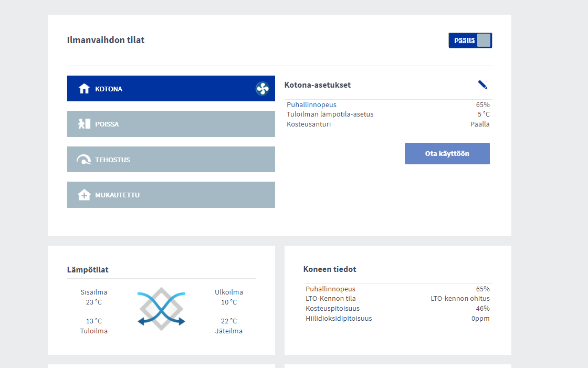This screenshot has height=368, width=588.
Task: Click the pencil edit icon for Kotona-asetukset
Action: point(482,85)
